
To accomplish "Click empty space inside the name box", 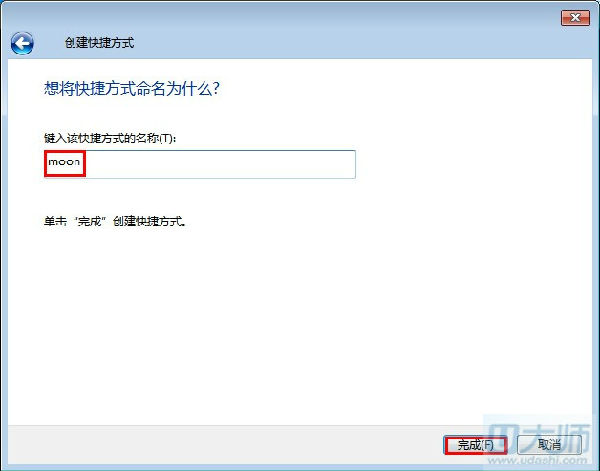I will (x=218, y=164).
